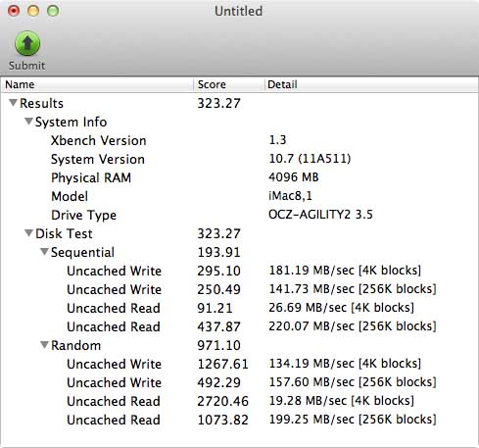479x448 pixels.
Task: Click the Random score 971.10
Action: coord(218,345)
